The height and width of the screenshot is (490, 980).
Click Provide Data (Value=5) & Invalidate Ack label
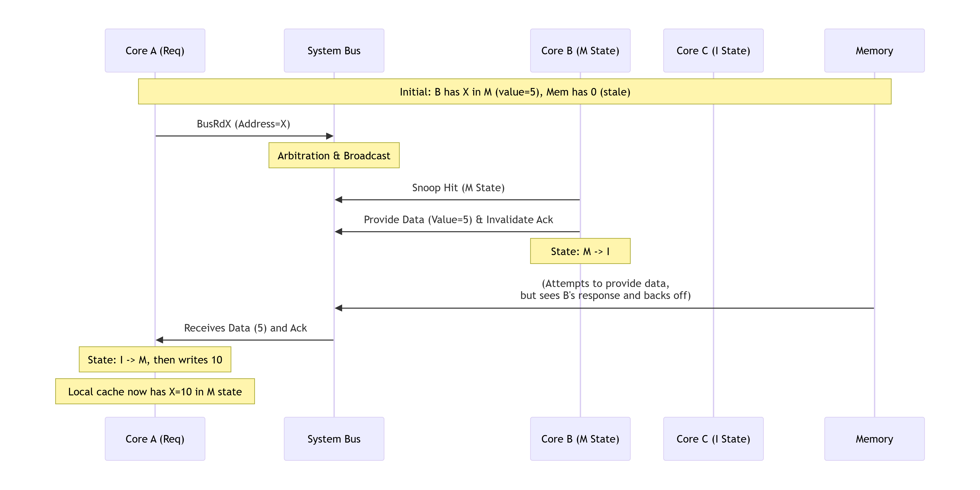point(458,220)
